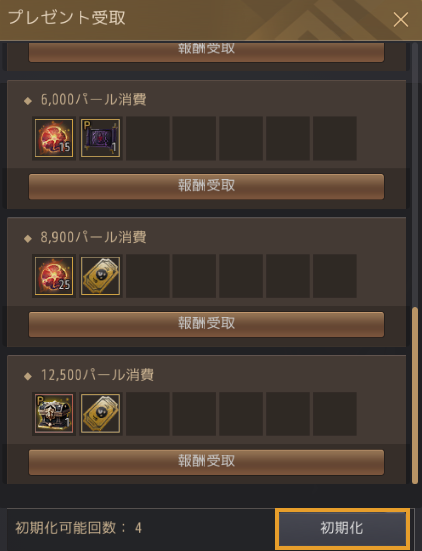Click the partially visible top 報酬受取 button
Image resolution: width=422 pixels, height=551 pixels.
206,52
